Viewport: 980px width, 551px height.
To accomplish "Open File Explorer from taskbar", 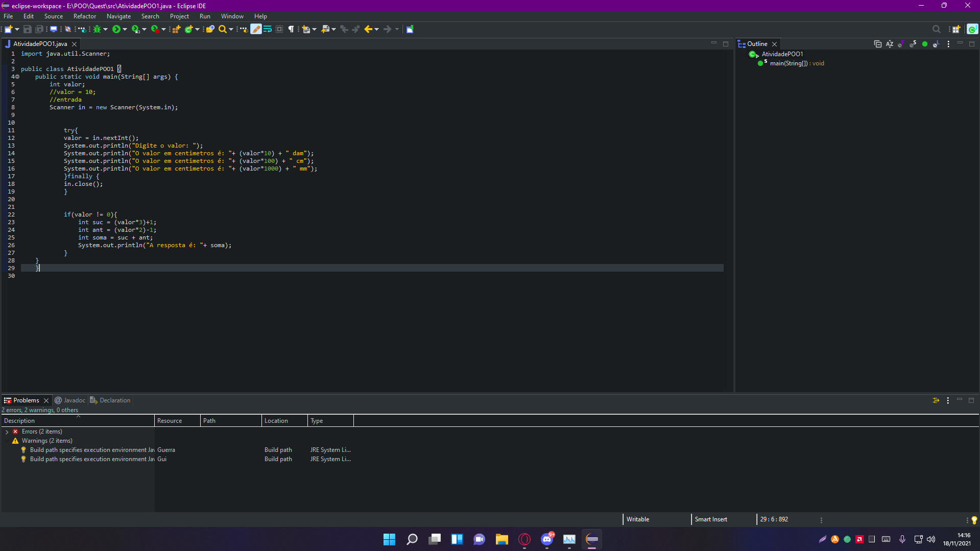I will tap(501, 539).
